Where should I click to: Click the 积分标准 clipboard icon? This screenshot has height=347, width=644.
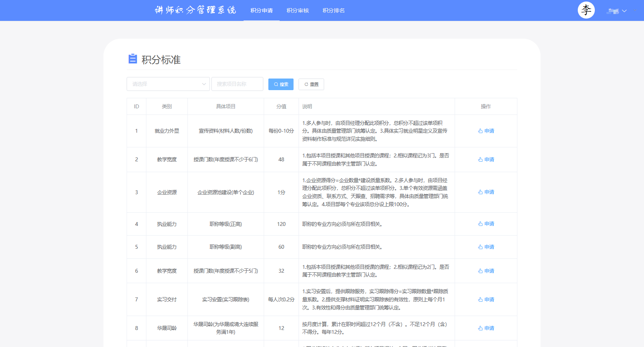[132, 59]
